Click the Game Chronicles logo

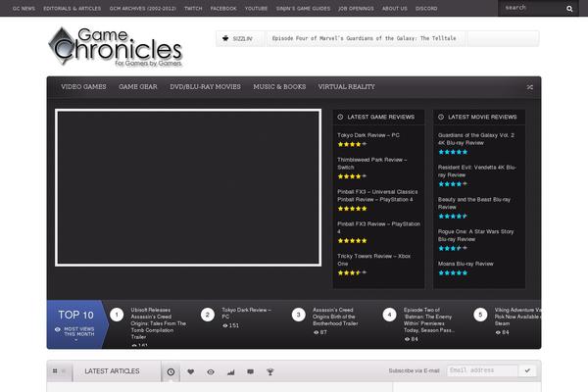pos(116,47)
